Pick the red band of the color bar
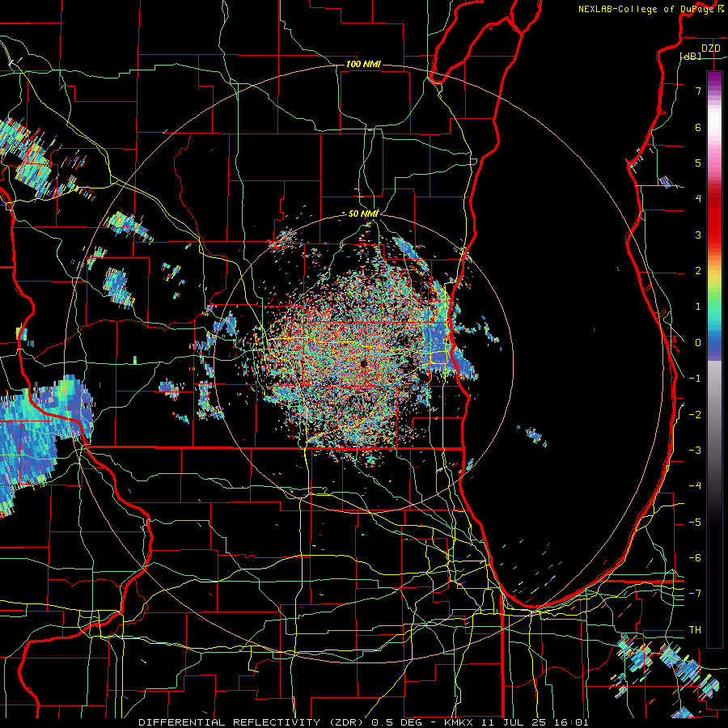Image resolution: width=728 pixels, height=728 pixels. (x=714, y=217)
